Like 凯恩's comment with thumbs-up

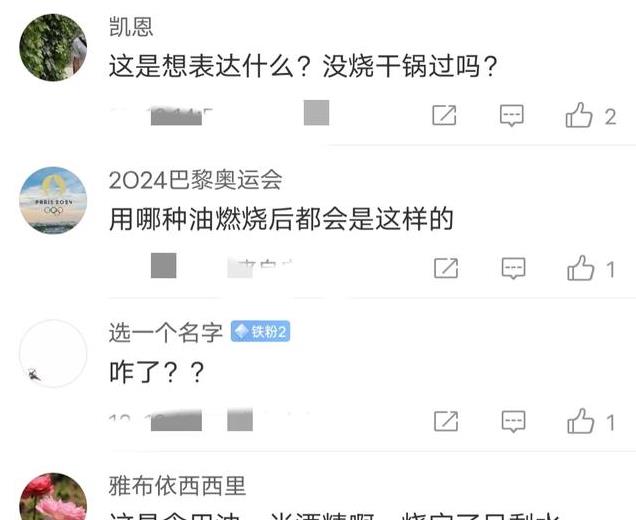point(579,115)
